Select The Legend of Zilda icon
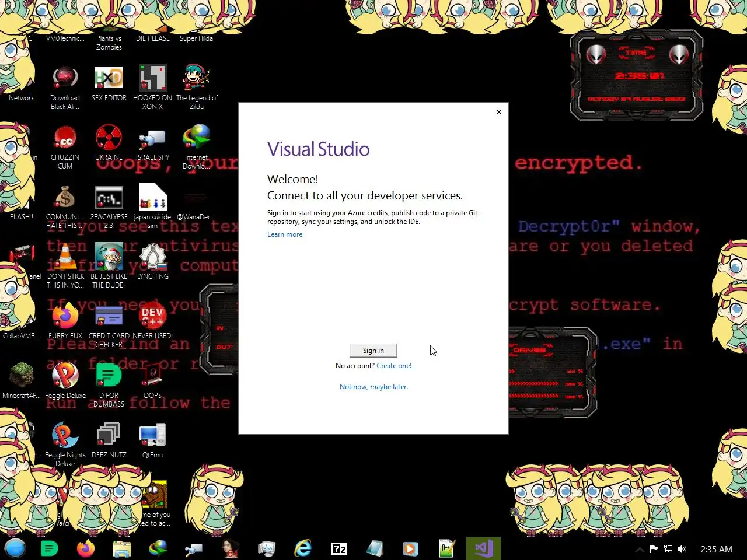Screen dimensions: 747x560 pyautogui.click(x=197, y=87)
